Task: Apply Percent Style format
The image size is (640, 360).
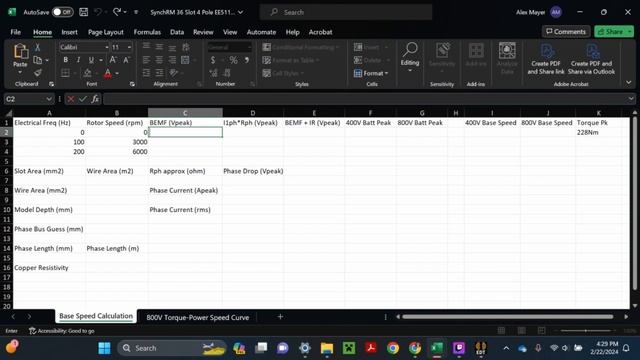Action: coord(233,60)
